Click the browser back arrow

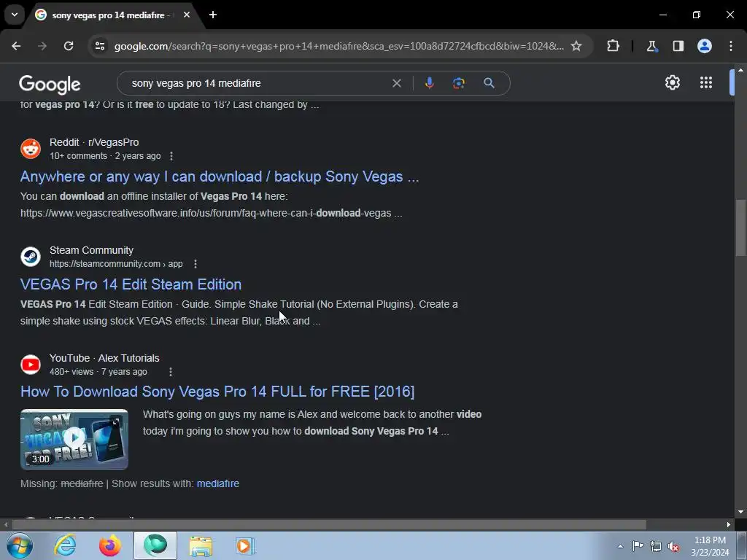16,46
